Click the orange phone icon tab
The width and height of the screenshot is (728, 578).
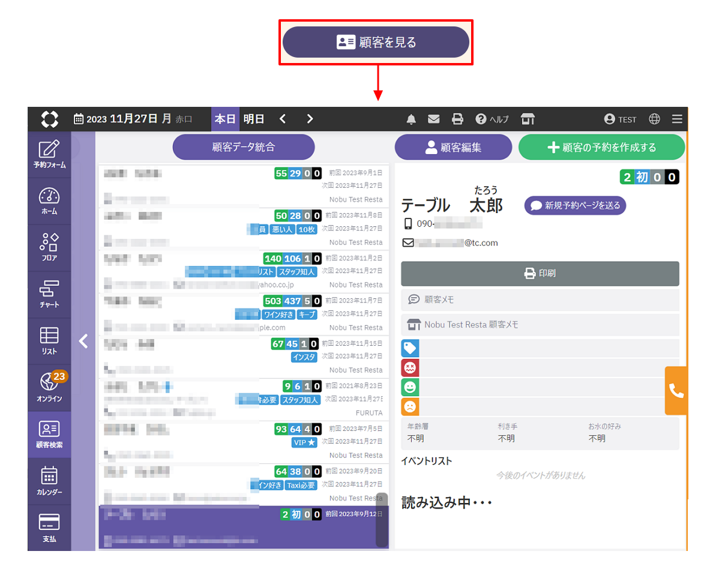point(676,391)
